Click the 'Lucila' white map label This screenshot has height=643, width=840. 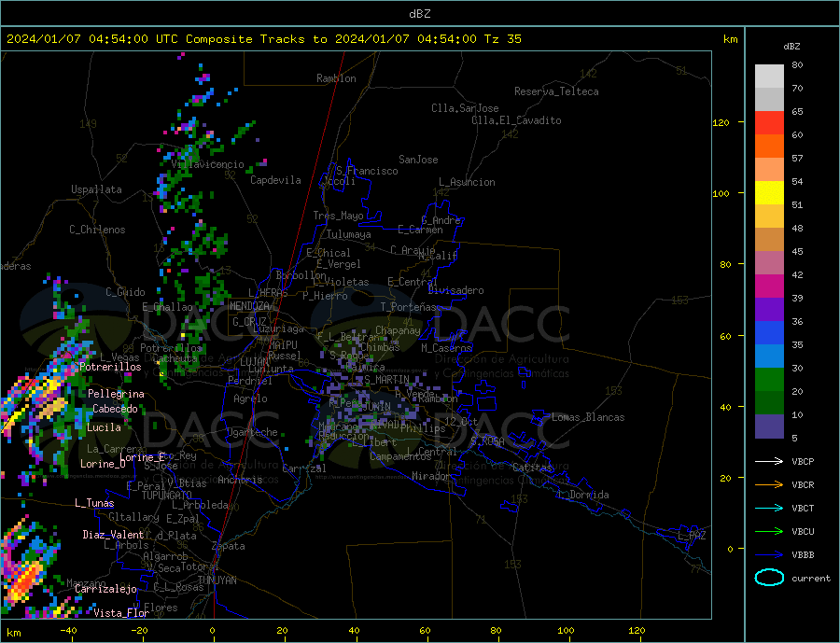tap(104, 427)
